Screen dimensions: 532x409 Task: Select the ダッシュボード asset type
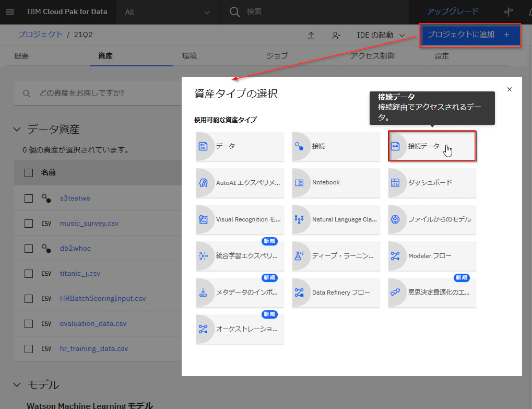pyautogui.click(x=432, y=183)
